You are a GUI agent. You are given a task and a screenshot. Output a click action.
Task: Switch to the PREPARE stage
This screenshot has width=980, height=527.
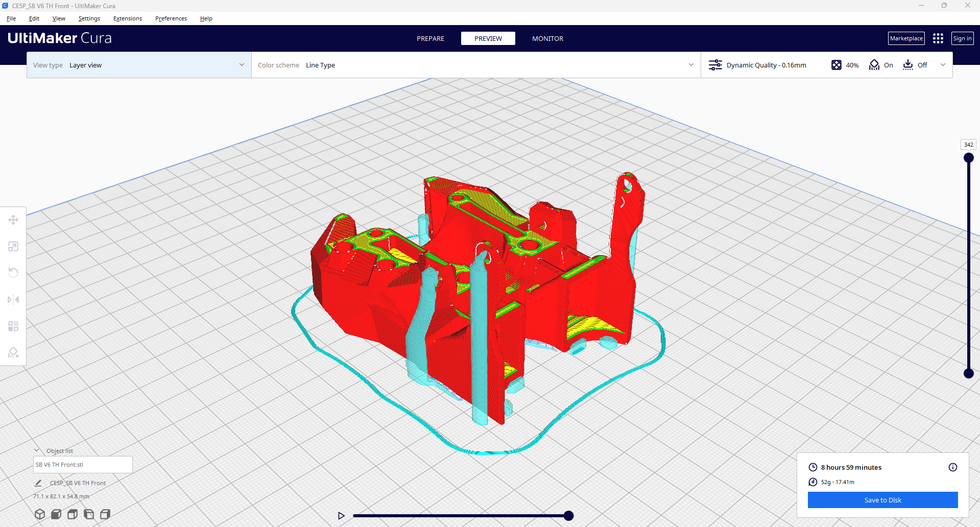coord(431,38)
